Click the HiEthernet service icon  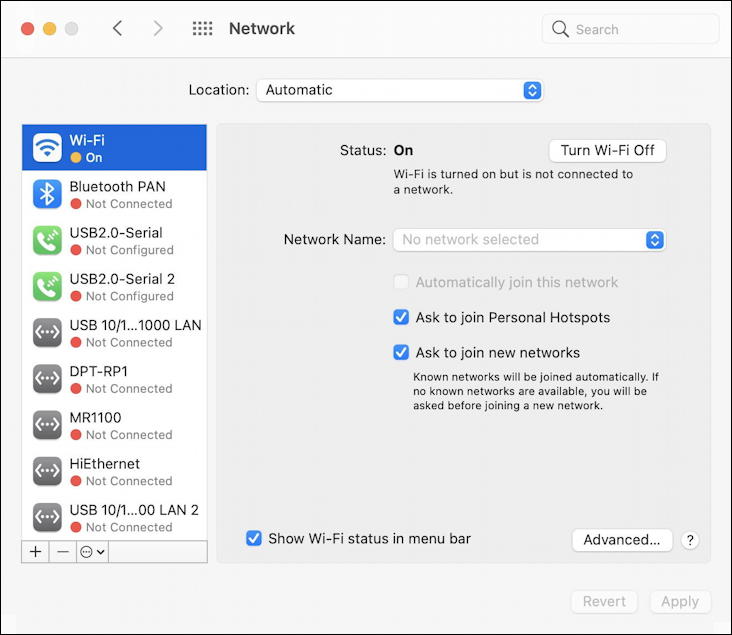pyautogui.click(x=47, y=471)
